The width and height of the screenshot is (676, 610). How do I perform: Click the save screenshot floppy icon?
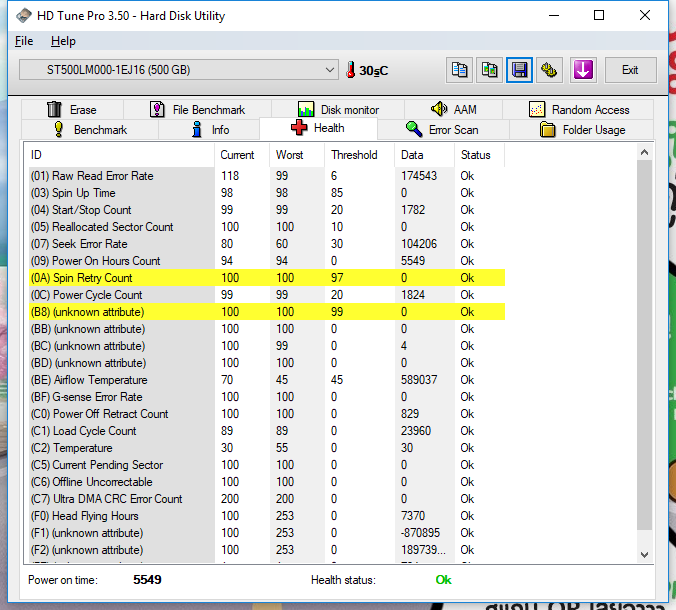click(x=519, y=70)
